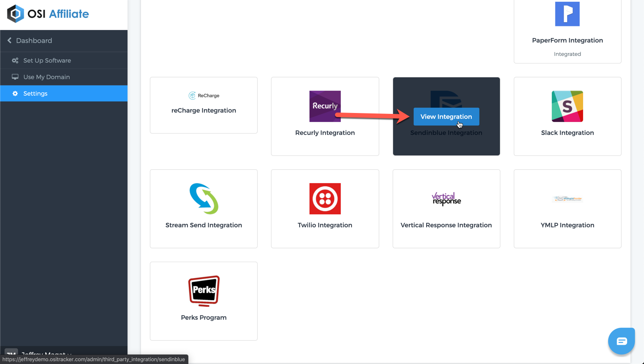Viewport: 644px width, 364px height.
Task: Open the Recurly Integration label
Action: point(325,133)
